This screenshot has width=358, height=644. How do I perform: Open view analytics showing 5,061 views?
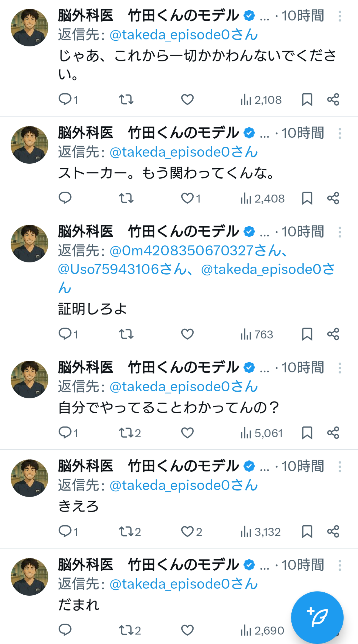[261, 433]
